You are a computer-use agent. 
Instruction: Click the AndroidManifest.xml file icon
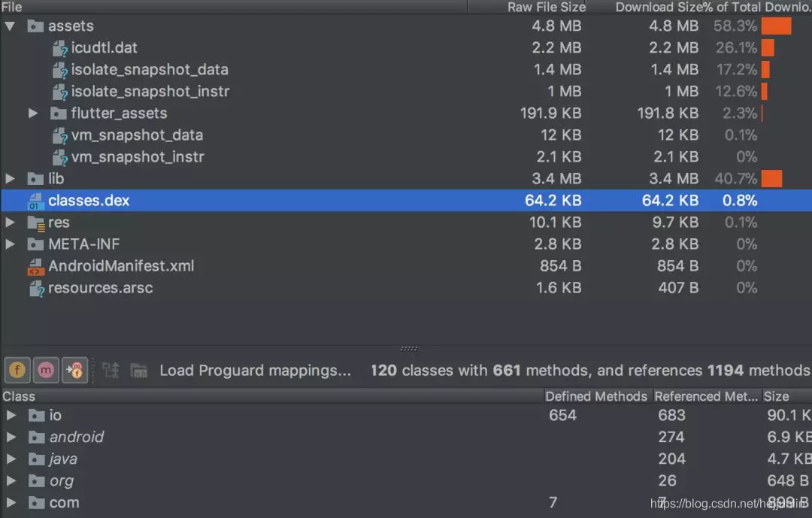35,267
